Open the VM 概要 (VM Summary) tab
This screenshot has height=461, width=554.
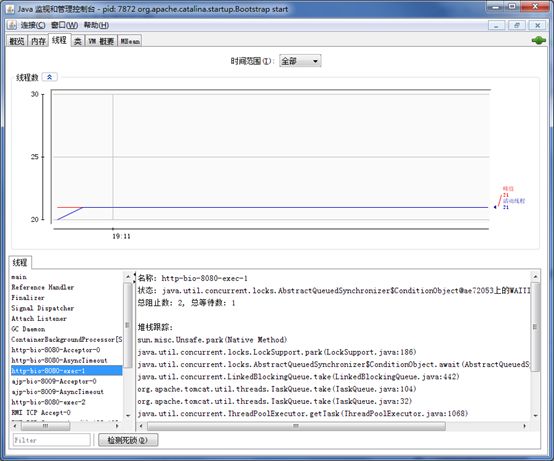pos(101,41)
